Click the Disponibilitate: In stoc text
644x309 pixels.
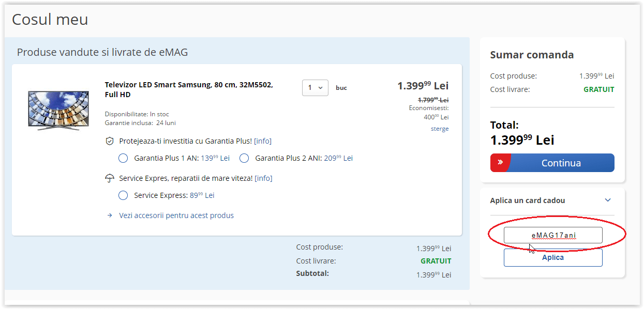[137, 114]
